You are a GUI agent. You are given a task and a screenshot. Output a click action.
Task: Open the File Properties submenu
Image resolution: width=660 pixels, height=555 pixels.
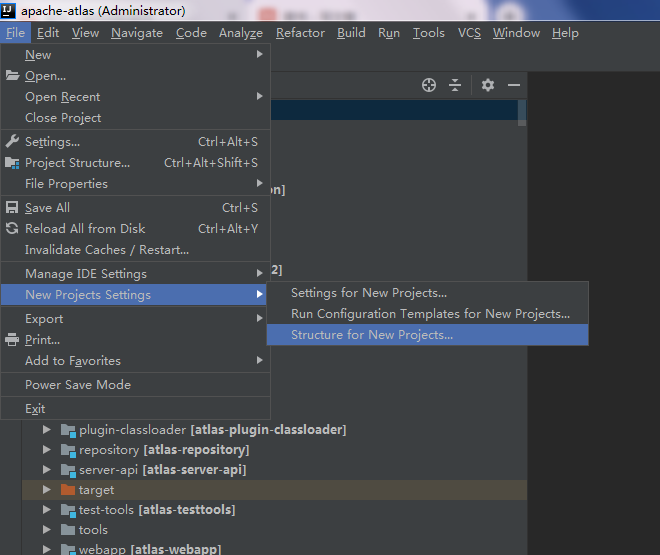coord(135,183)
